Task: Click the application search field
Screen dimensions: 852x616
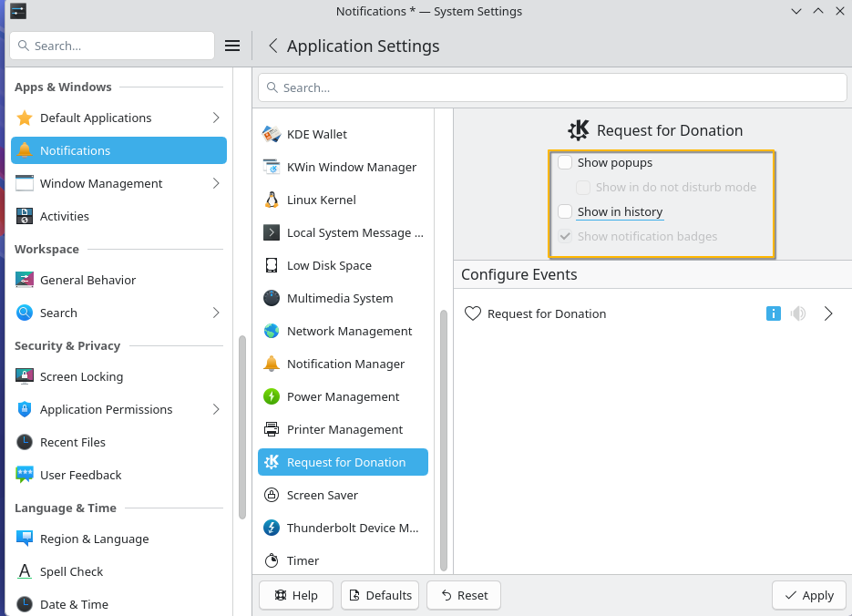Action: tap(552, 87)
